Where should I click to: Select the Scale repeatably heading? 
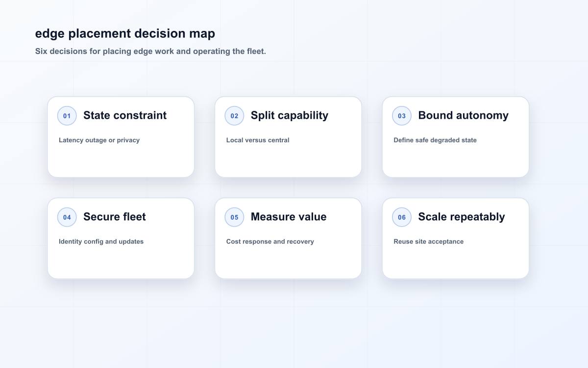click(462, 217)
